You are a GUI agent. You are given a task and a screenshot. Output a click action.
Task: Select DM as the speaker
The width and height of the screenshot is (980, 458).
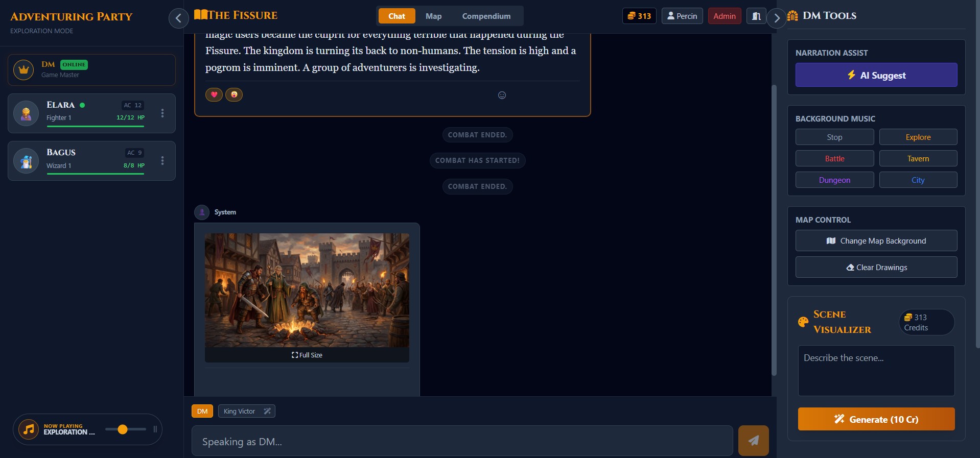click(x=202, y=411)
